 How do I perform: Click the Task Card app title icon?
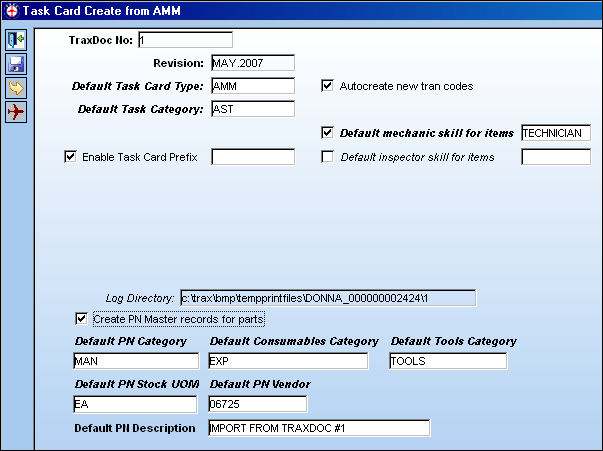pyautogui.click(x=12, y=10)
